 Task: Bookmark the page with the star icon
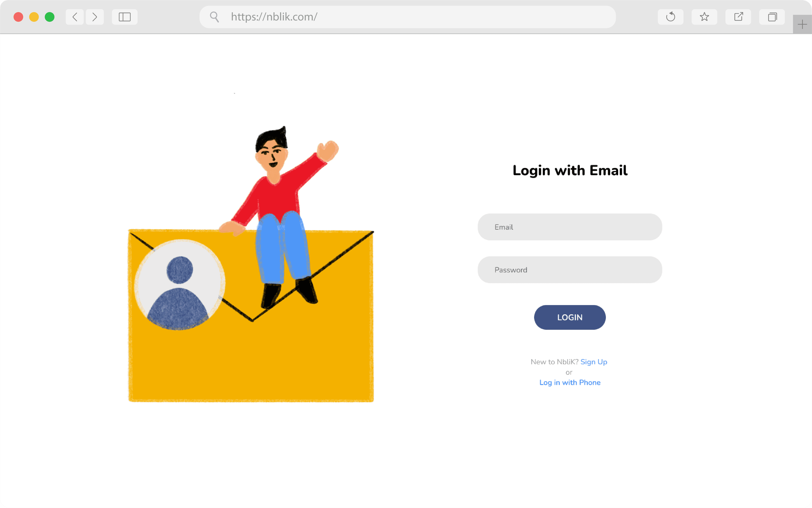click(x=704, y=17)
